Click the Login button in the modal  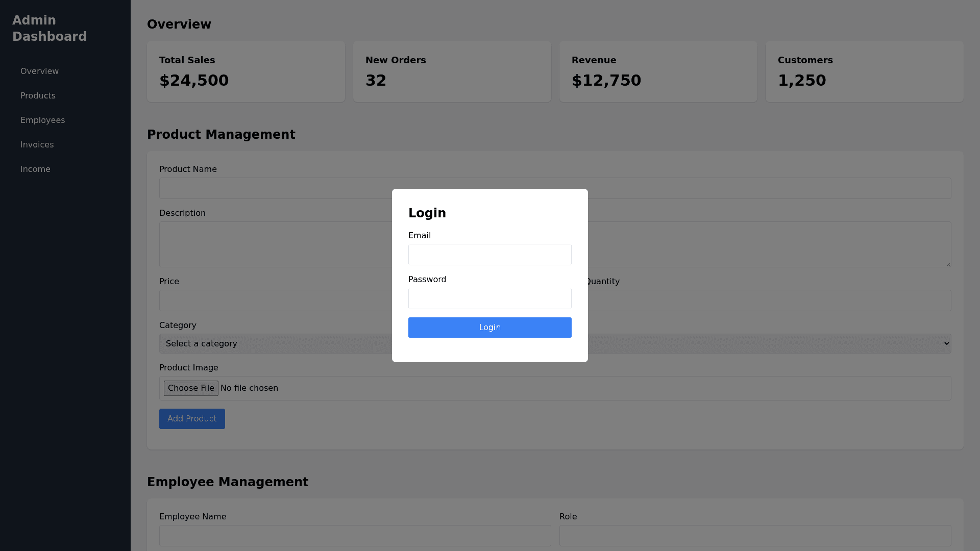pos(489,327)
